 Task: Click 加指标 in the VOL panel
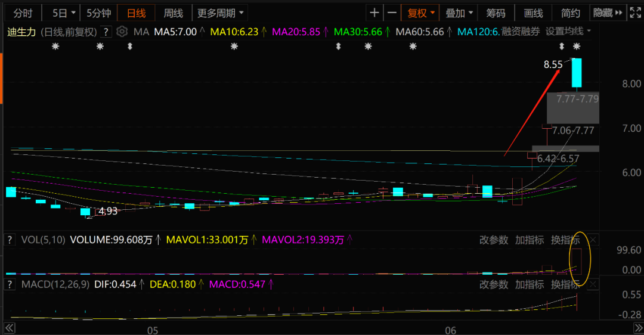[x=530, y=240]
